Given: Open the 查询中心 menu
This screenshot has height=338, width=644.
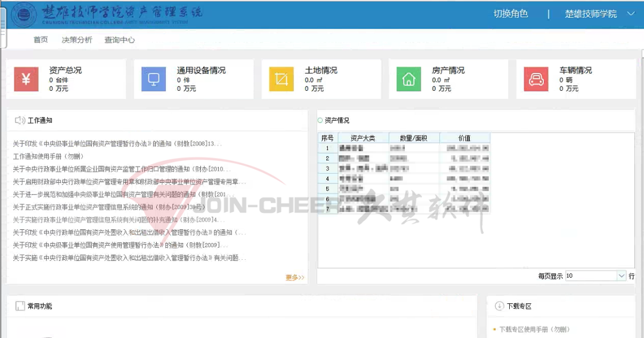Looking at the screenshot, I should [119, 40].
